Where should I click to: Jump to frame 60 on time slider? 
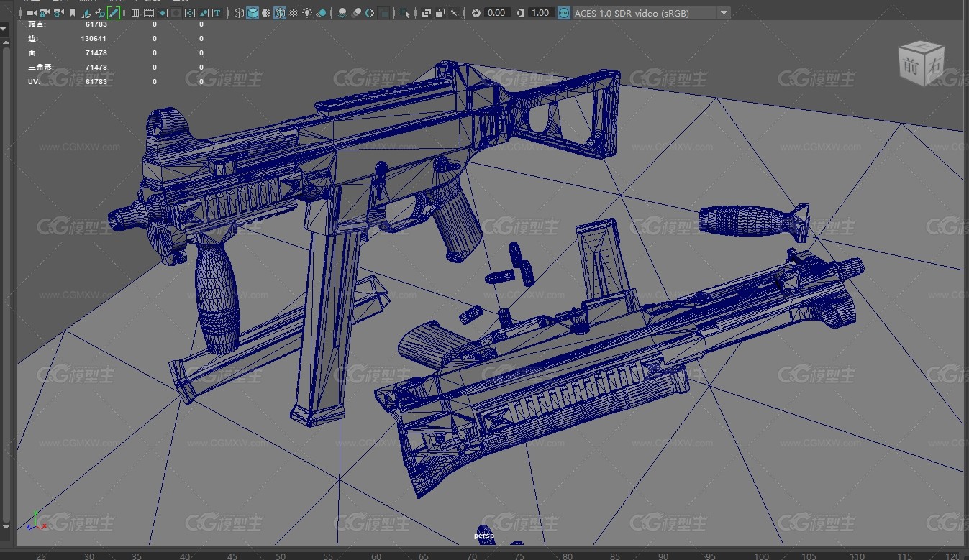[376, 556]
